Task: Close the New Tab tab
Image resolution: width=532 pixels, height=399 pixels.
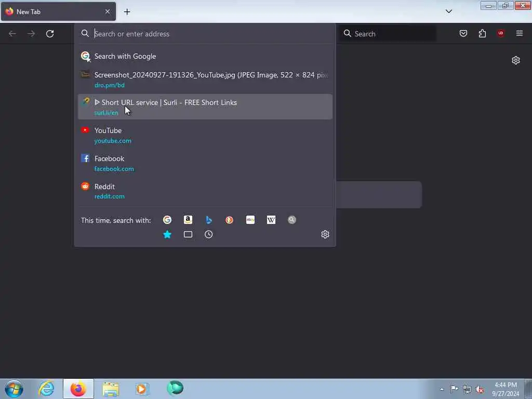Action: (108, 11)
